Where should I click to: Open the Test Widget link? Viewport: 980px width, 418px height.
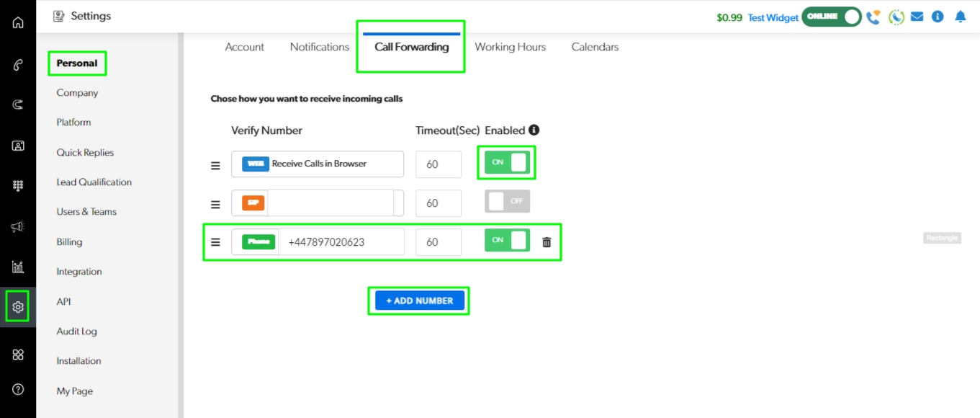(773, 17)
